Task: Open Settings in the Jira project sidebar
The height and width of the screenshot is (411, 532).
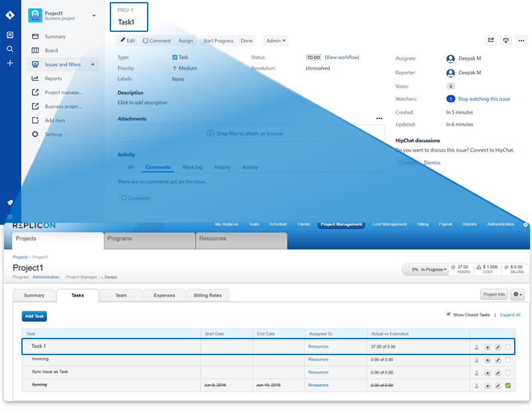Action: point(54,134)
